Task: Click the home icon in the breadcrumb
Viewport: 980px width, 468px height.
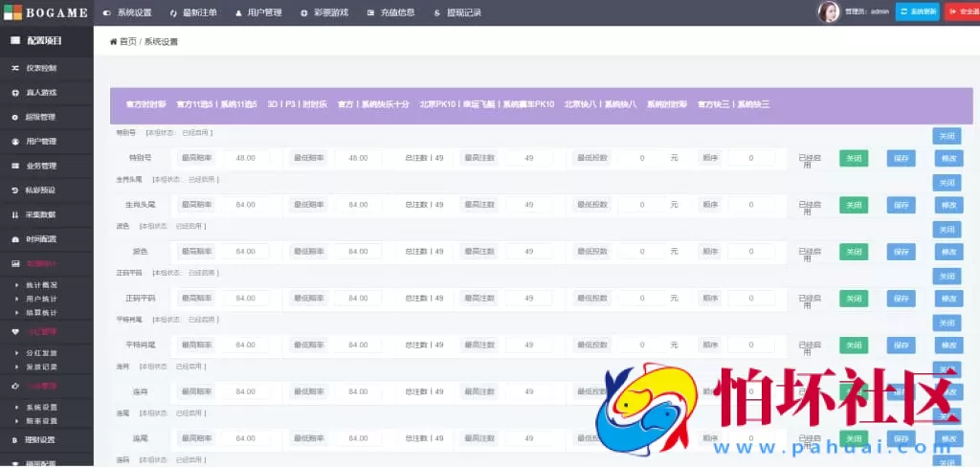Action: pos(113,42)
